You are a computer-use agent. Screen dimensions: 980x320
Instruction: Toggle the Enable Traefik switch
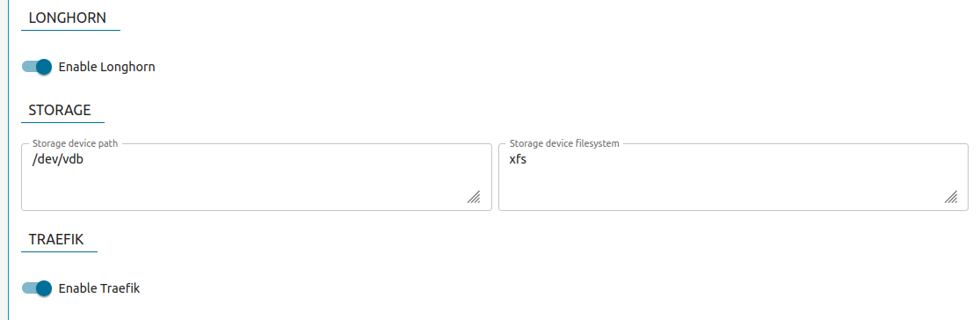37,288
